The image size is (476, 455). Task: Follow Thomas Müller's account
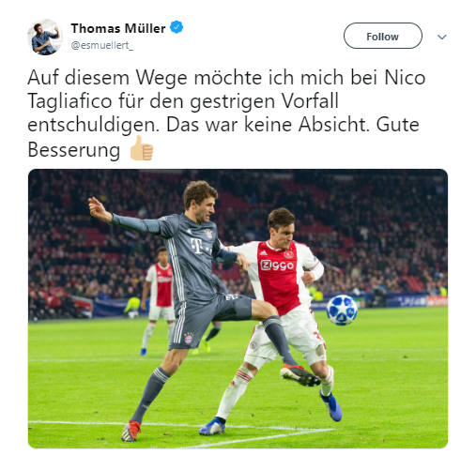tap(382, 36)
